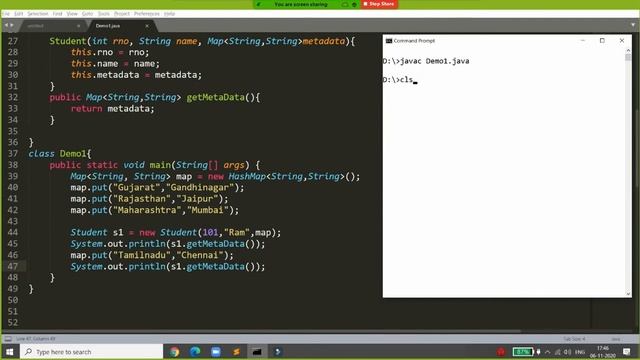
Task: Maximize the Command Prompt window
Action: point(602,40)
